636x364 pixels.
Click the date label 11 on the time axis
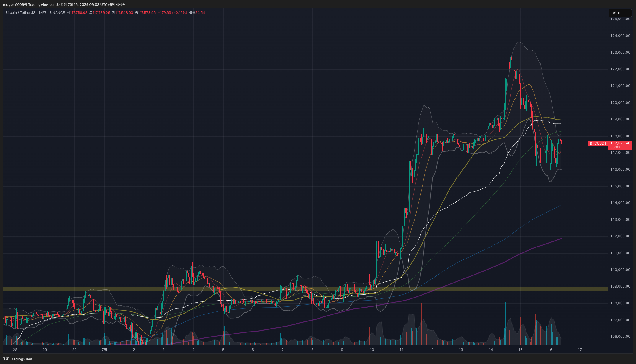click(x=402, y=350)
